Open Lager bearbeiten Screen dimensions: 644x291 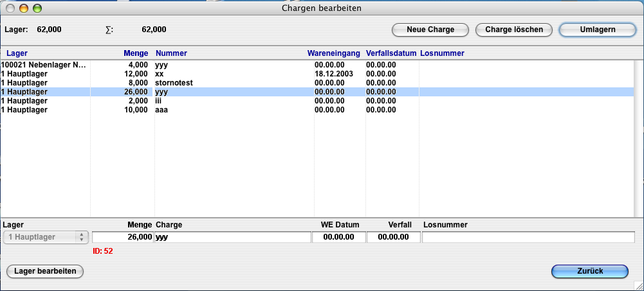point(45,271)
